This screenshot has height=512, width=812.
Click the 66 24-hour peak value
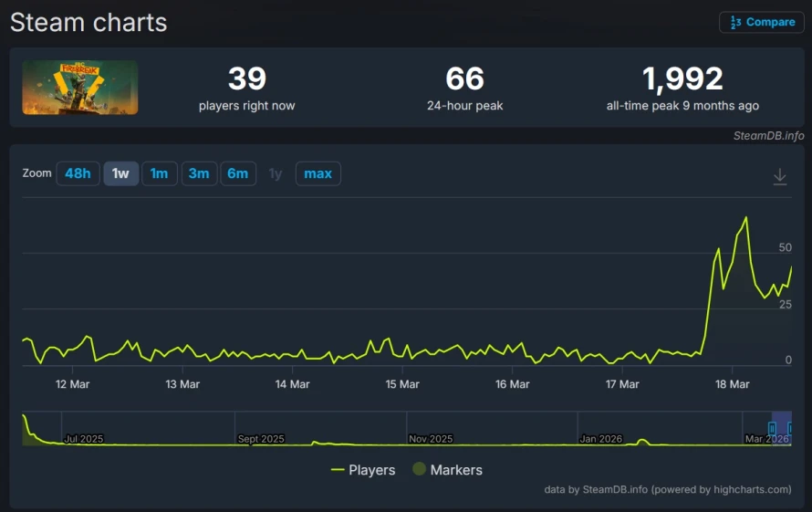click(465, 78)
